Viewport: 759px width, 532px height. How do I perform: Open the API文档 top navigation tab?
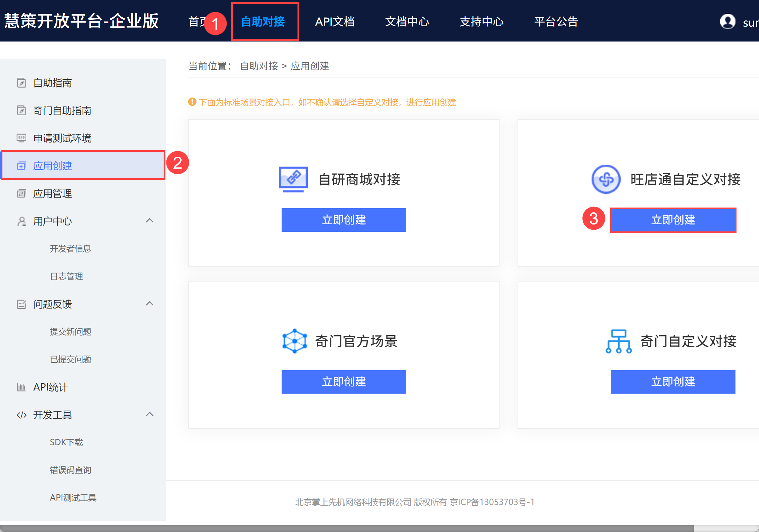pyautogui.click(x=335, y=21)
